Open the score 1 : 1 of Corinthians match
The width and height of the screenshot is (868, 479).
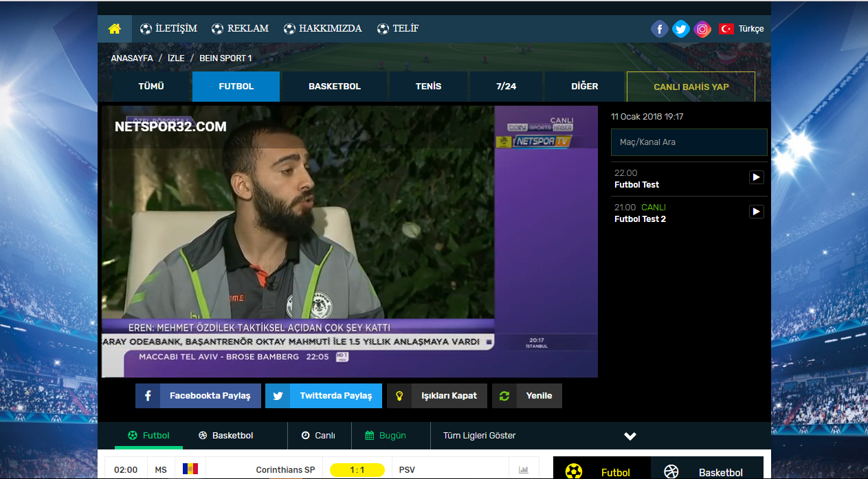click(357, 470)
